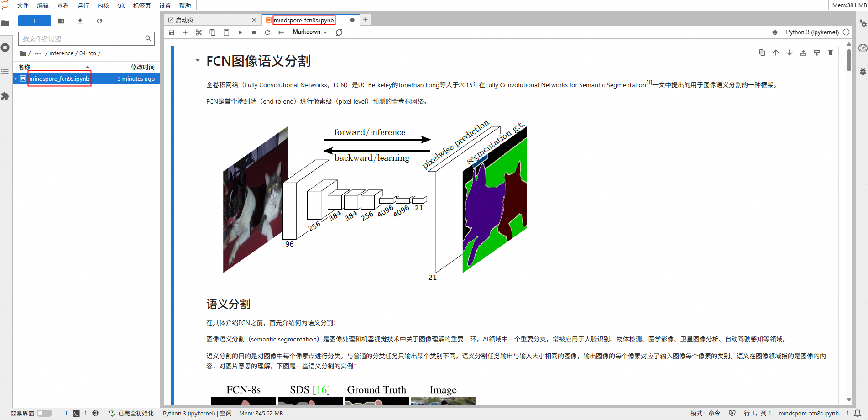868x420 pixels.
Task: Collapse the FCN图像语义分割 heading section
Action: point(197,60)
